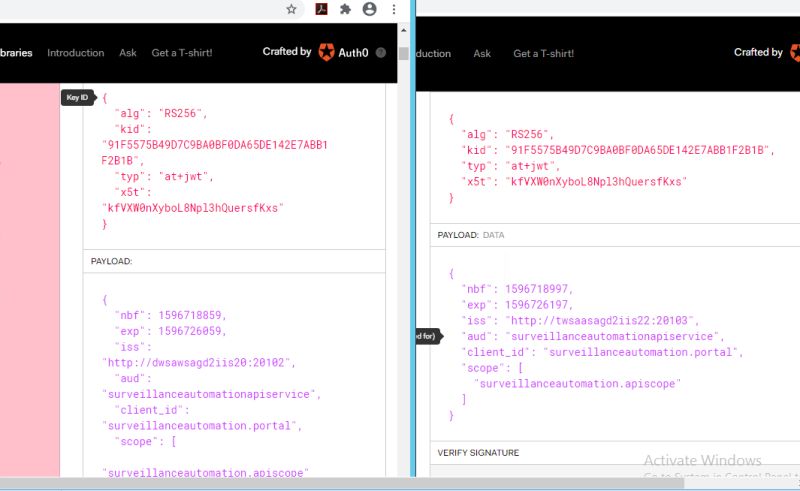Click "typ": "at+jwt" in left window
This screenshot has width=800, height=491.
pyautogui.click(x=164, y=177)
